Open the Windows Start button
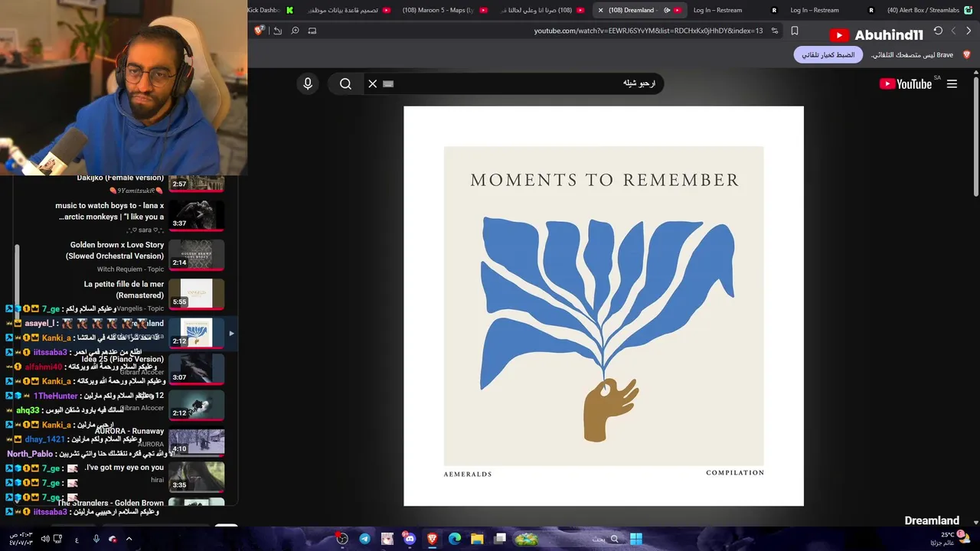This screenshot has height=551, width=980. [x=635, y=539]
